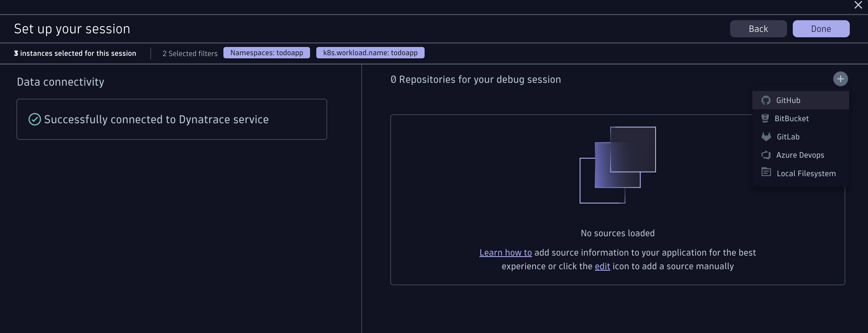Select GitHub from the repository menu
868x333 pixels.
tap(788, 100)
